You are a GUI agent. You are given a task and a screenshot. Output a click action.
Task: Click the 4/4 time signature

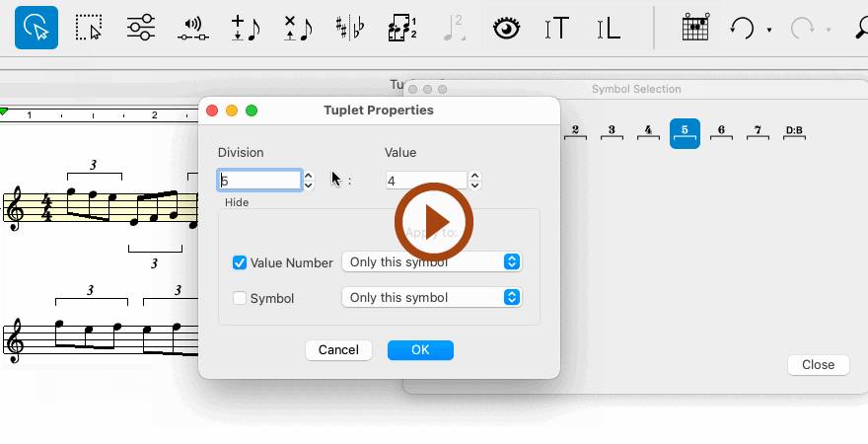click(x=47, y=207)
